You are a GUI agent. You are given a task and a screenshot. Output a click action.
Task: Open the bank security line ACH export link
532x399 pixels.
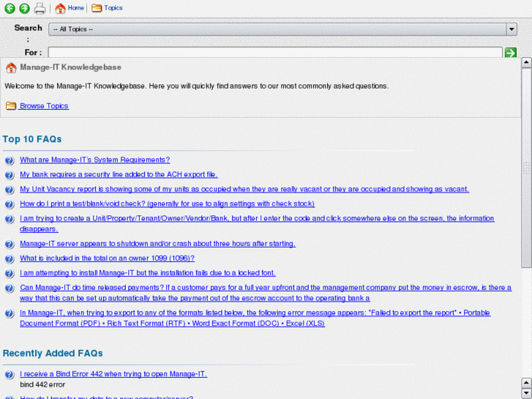[119, 174]
